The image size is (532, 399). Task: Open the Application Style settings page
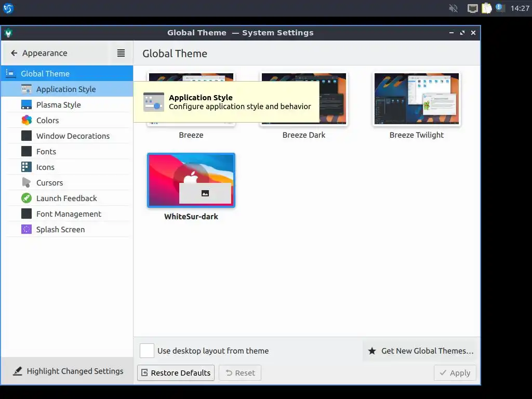[x=67, y=89]
